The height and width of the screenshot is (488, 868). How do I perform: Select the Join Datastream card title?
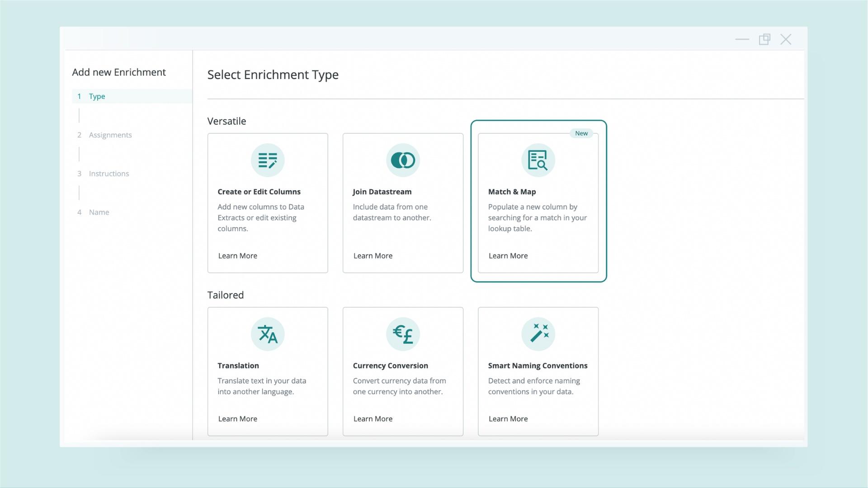[382, 192]
